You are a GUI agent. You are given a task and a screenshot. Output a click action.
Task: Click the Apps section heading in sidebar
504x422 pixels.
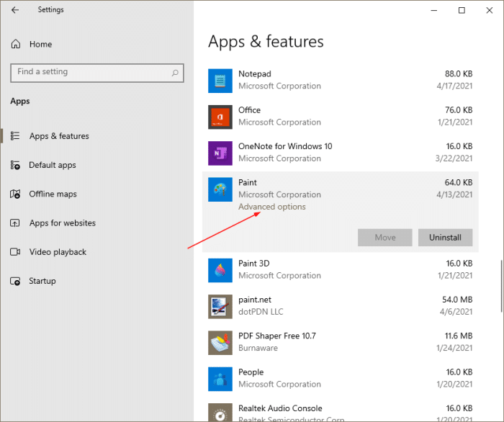pos(20,102)
